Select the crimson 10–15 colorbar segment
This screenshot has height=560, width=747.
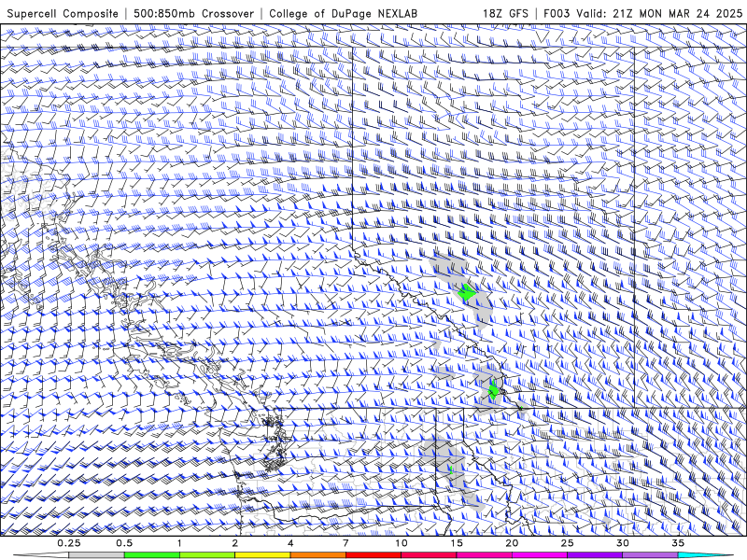coord(429,555)
